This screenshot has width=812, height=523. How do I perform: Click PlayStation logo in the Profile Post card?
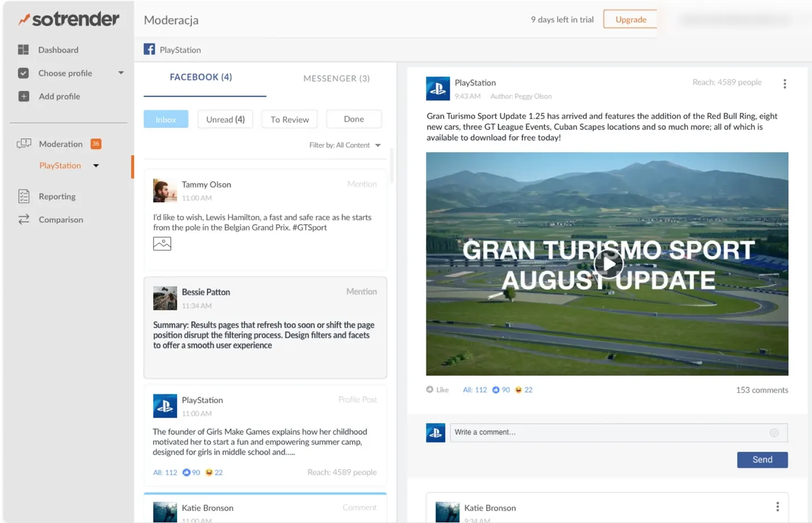[x=165, y=406]
